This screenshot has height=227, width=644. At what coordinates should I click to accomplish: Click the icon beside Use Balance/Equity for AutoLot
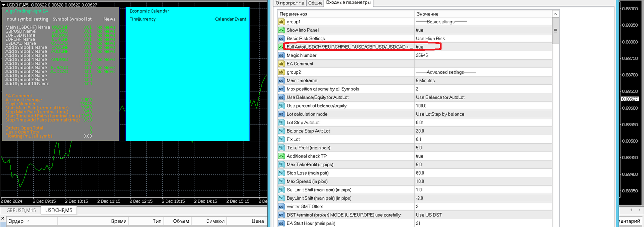281,97
